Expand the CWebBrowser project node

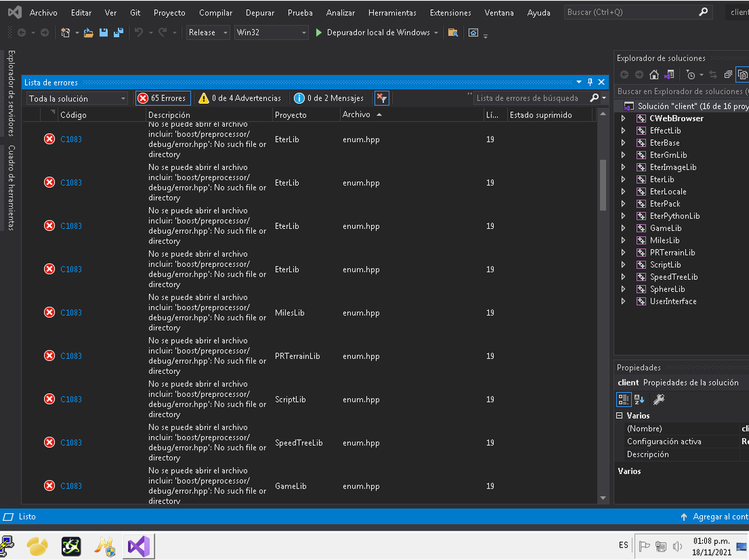623,118
